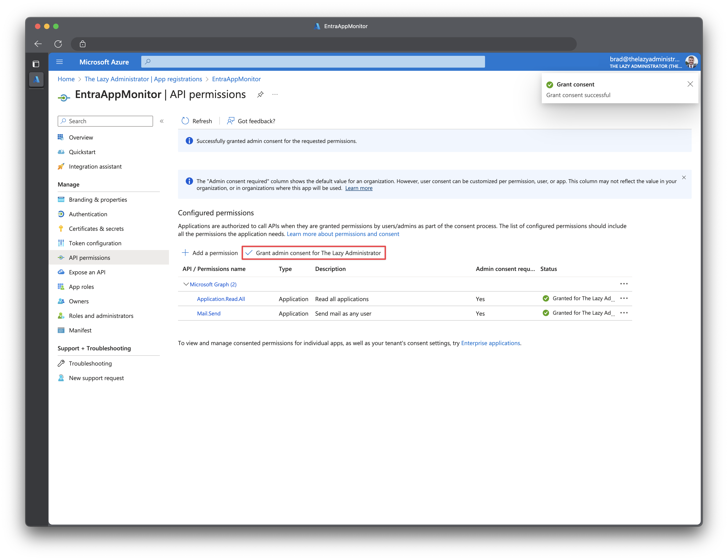Viewport: 728px width, 560px height.
Task: Click the Status column header
Action: [x=548, y=269]
